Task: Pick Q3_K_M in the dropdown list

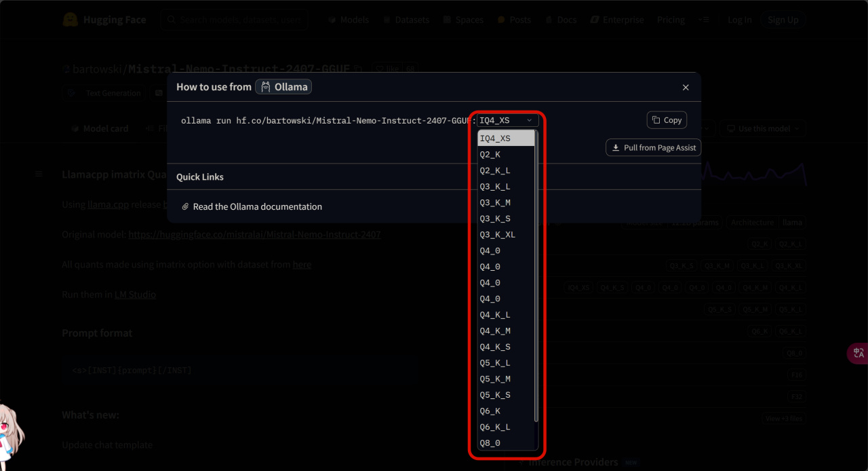Action: click(506, 203)
